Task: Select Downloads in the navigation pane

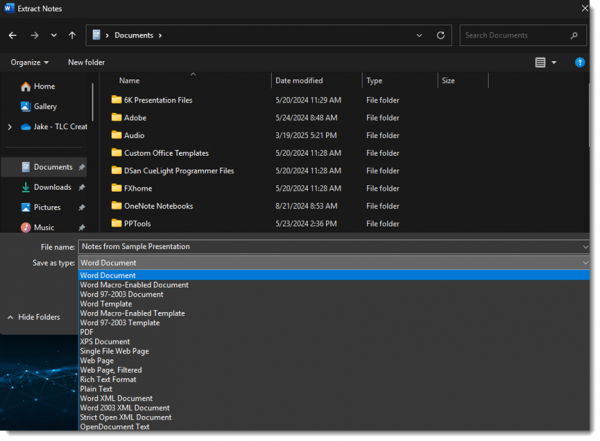Action: point(52,187)
